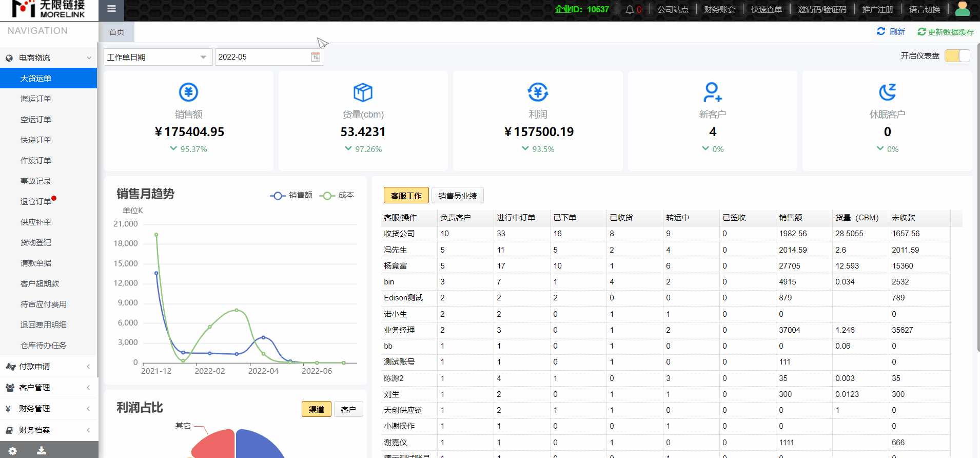Viewport: 980px width, 458px height.
Task: Click the 2022-05 date input field
Action: (262, 57)
